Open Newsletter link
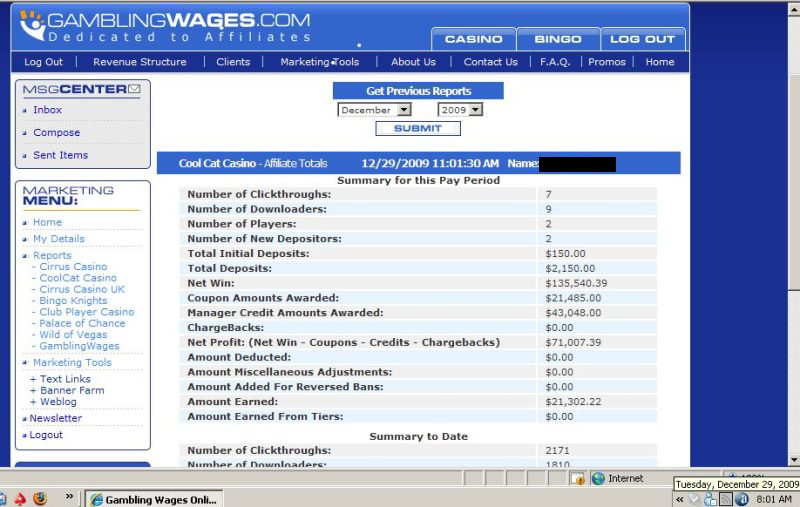 [56, 418]
